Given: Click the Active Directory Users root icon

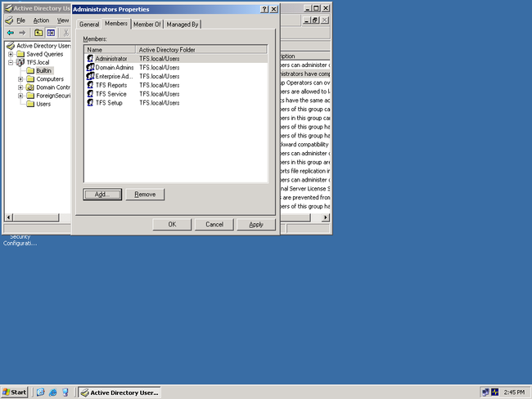Looking at the screenshot, I should (11, 46).
